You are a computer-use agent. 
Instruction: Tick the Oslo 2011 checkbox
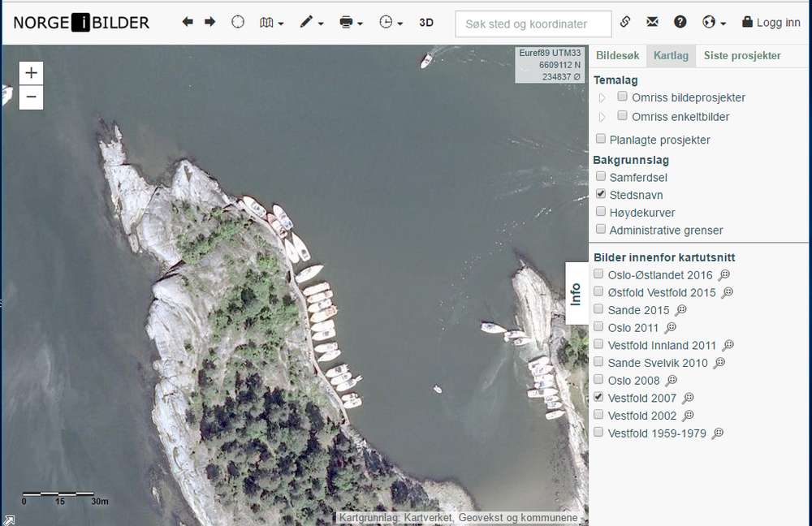coord(598,326)
